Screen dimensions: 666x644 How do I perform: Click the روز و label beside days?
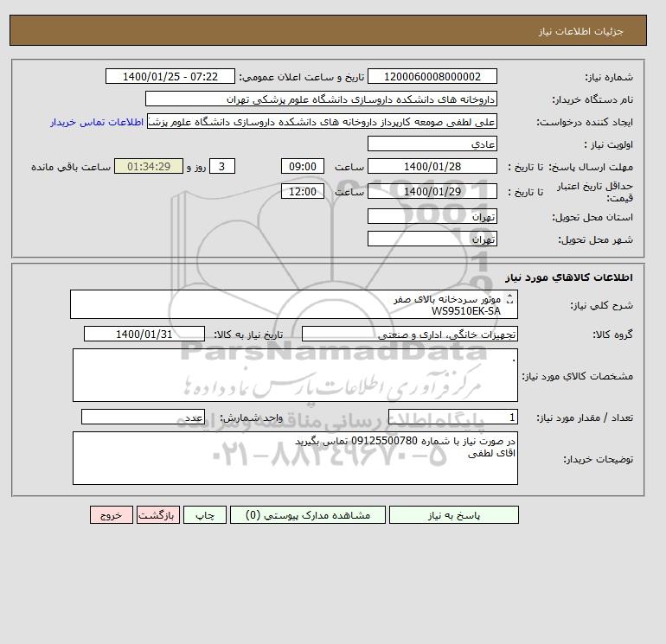point(196,167)
